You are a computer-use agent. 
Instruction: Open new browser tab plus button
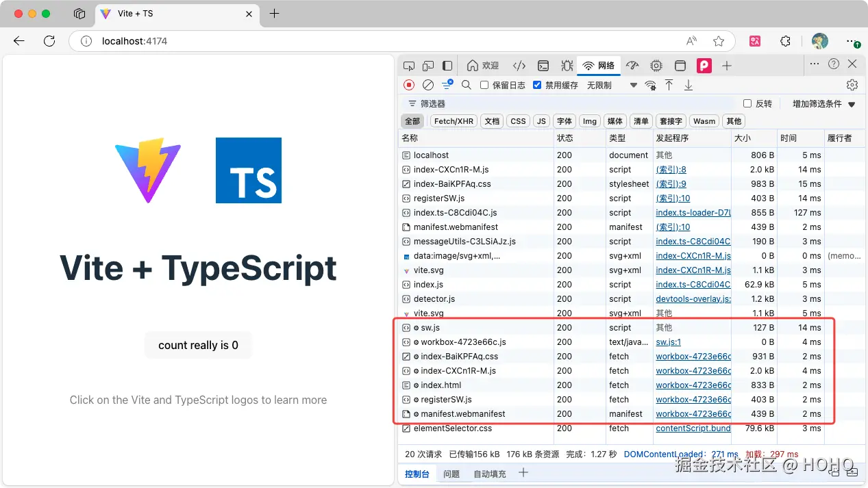(x=274, y=14)
